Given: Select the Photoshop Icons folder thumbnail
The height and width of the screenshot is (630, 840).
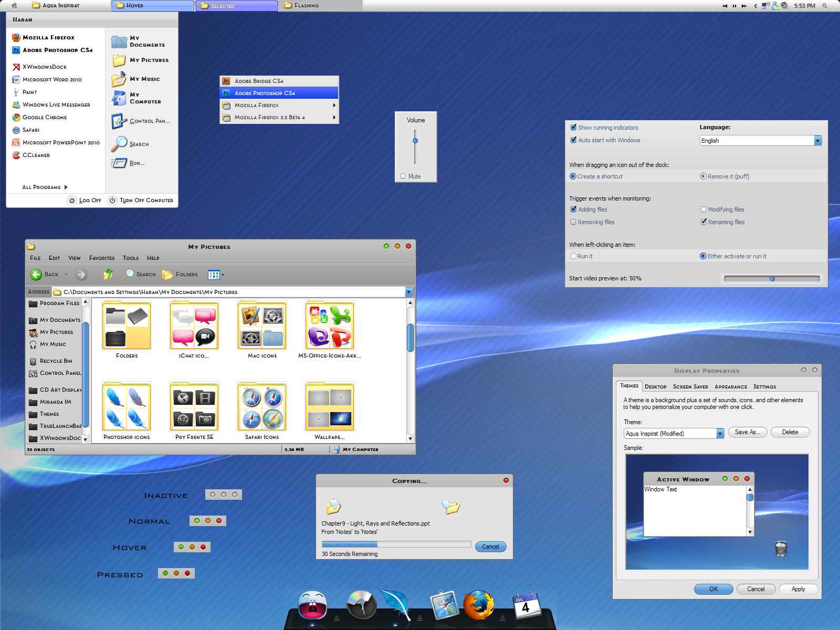Looking at the screenshot, I should [127, 407].
